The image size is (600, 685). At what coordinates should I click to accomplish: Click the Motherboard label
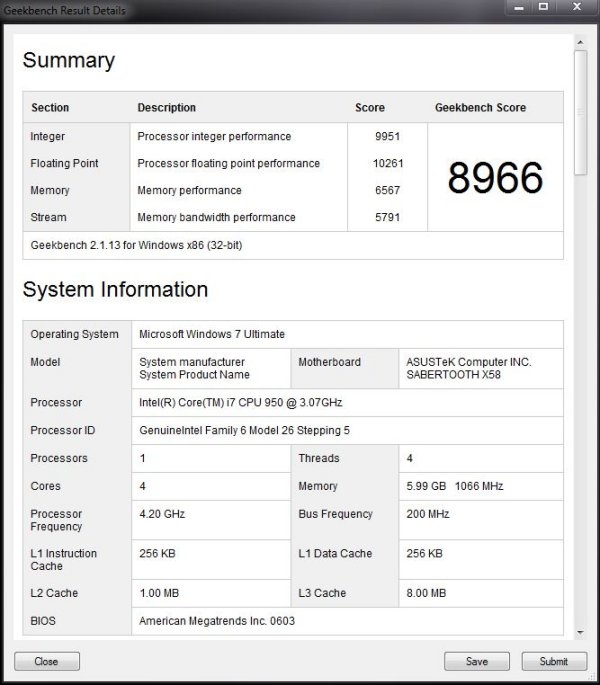pyautogui.click(x=329, y=362)
